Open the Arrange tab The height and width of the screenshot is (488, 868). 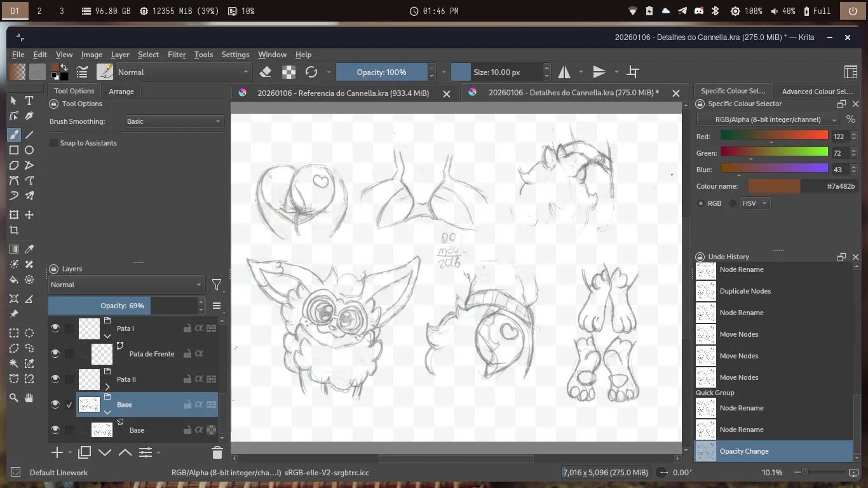121,91
